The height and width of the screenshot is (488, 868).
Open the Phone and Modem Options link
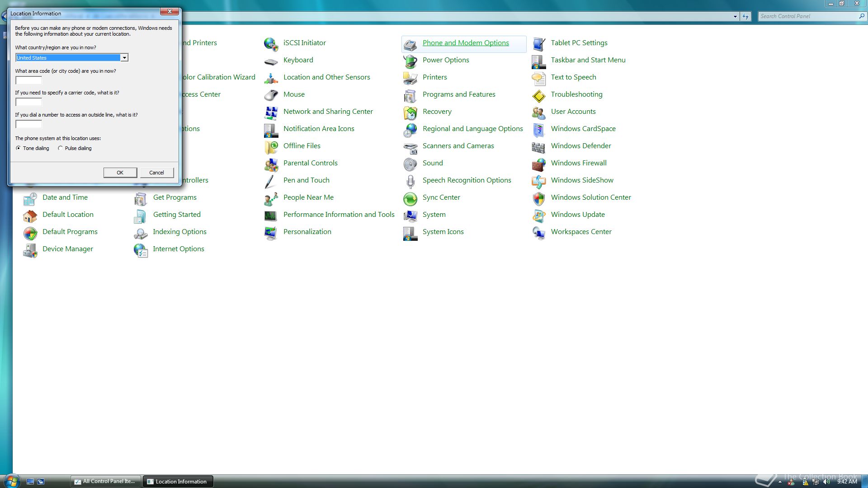click(x=466, y=43)
